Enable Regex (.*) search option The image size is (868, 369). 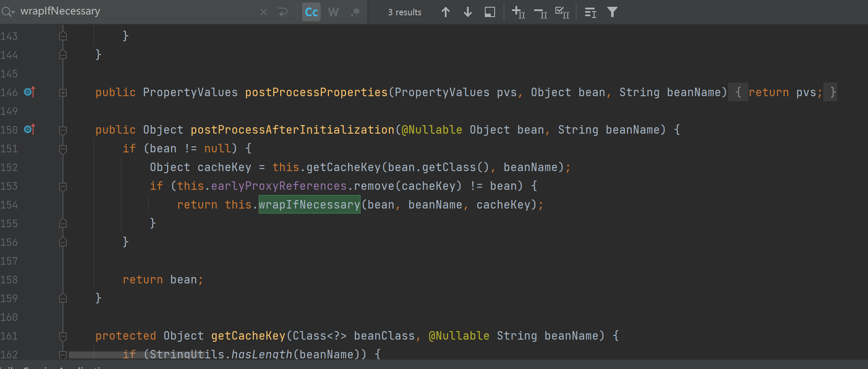pyautogui.click(x=356, y=12)
